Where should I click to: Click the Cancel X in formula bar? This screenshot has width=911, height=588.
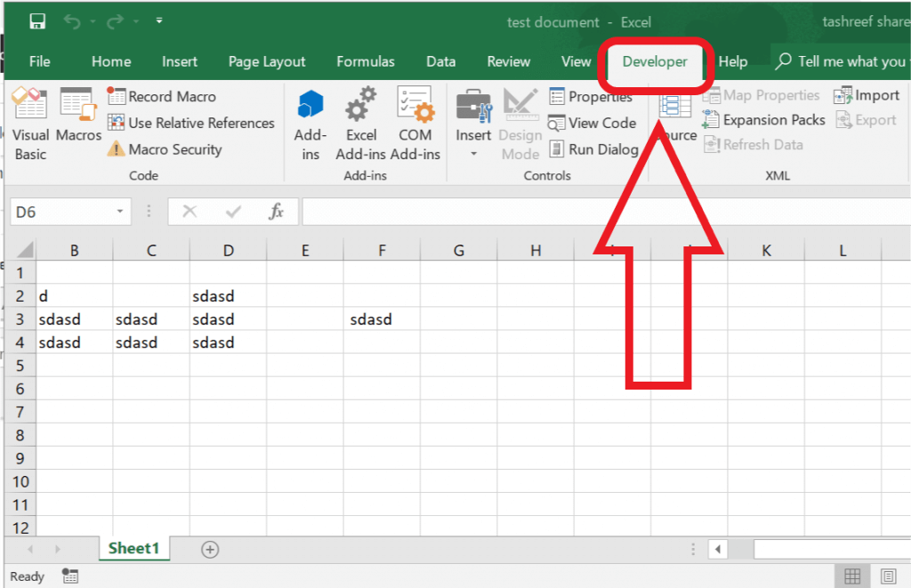[x=189, y=212]
